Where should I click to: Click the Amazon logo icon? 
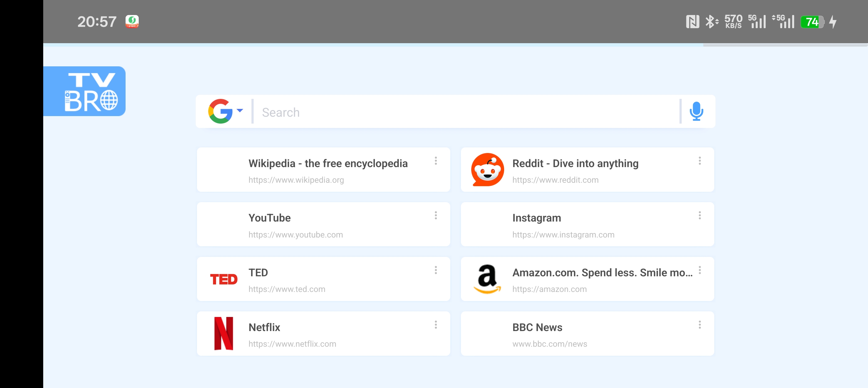pyautogui.click(x=487, y=279)
